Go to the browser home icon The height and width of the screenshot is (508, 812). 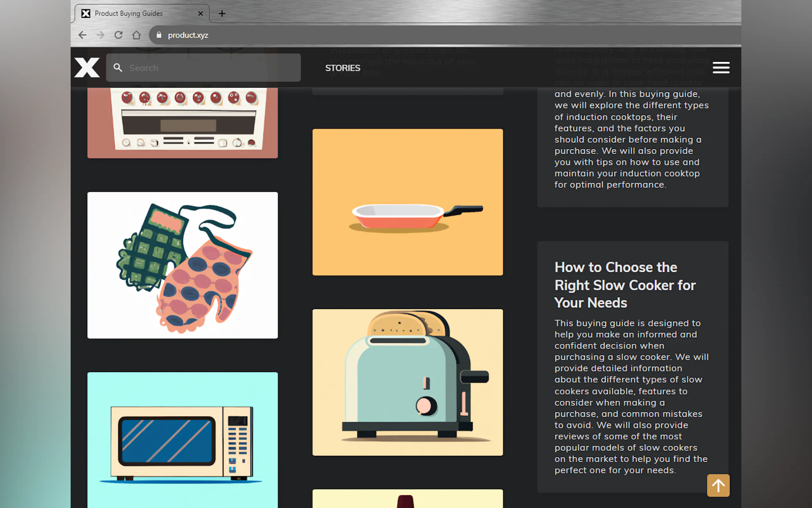point(136,35)
